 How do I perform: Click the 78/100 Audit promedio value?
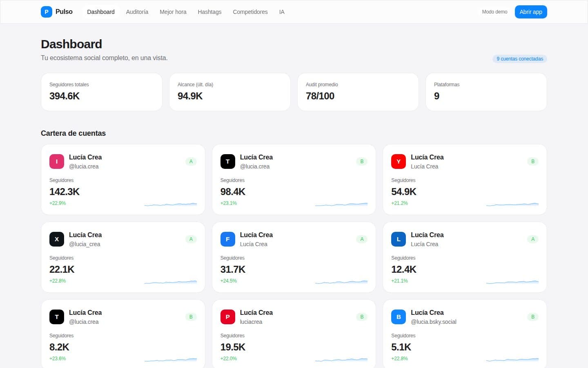[320, 96]
